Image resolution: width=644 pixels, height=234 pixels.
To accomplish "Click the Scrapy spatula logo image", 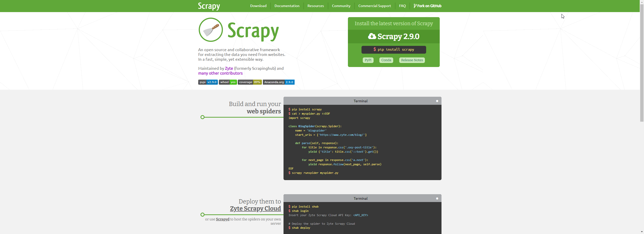I will (x=211, y=30).
